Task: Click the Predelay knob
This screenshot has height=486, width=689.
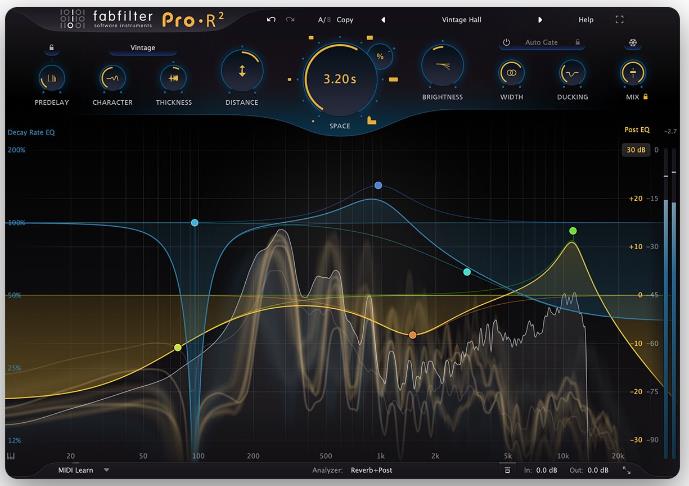Action: click(x=52, y=78)
